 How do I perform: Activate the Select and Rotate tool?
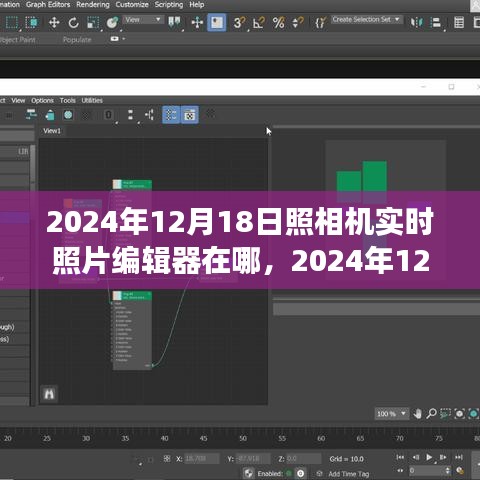point(73,23)
